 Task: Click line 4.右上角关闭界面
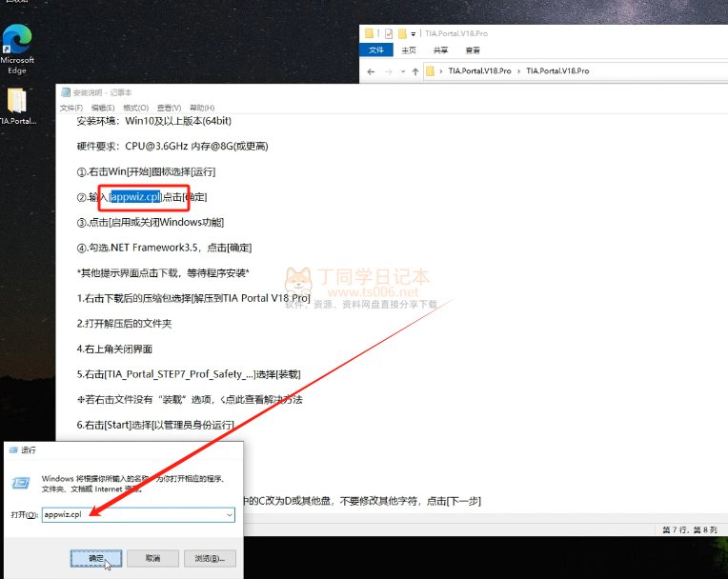(114, 349)
